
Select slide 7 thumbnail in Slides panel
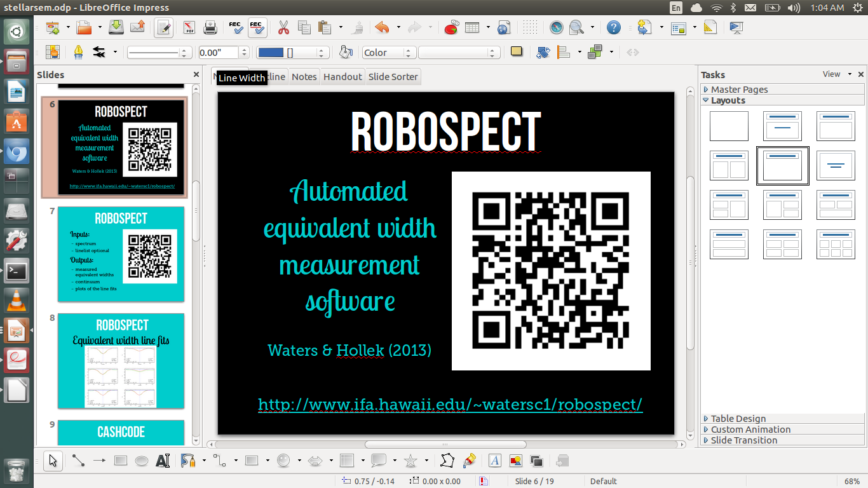[121, 254]
